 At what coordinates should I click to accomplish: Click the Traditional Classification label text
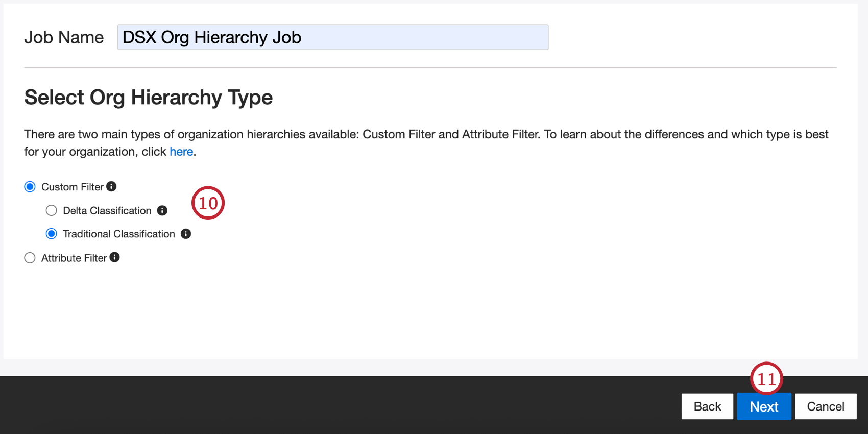click(119, 234)
